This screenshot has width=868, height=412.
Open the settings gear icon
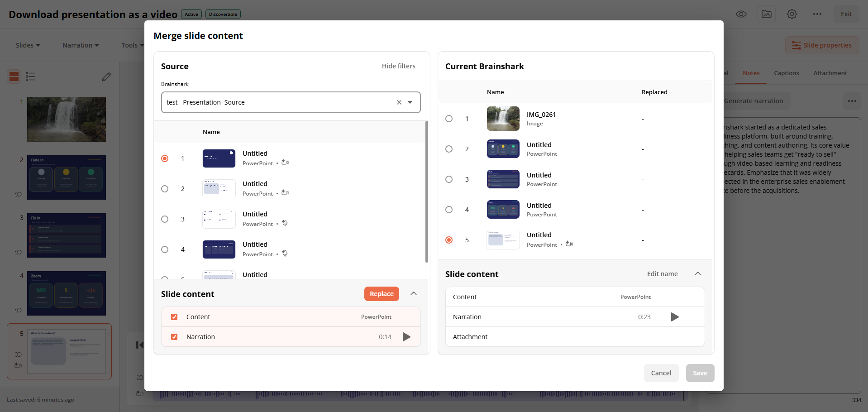tap(792, 14)
